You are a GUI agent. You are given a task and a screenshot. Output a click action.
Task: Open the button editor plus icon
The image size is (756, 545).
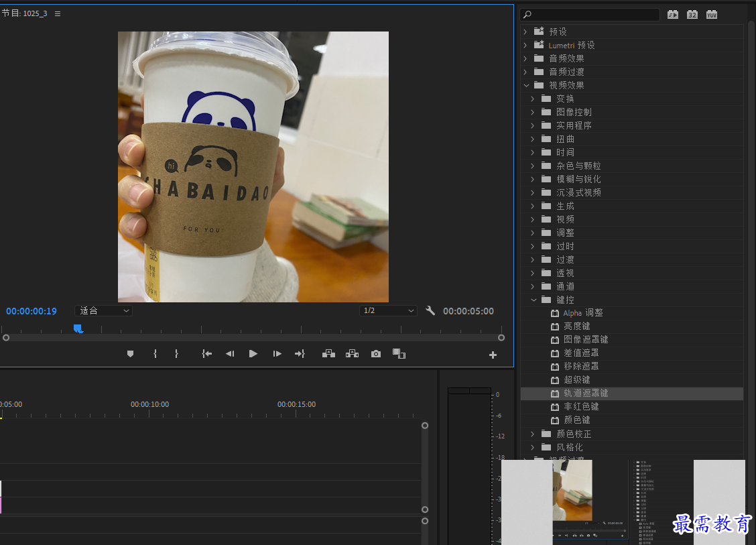pos(493,355)
